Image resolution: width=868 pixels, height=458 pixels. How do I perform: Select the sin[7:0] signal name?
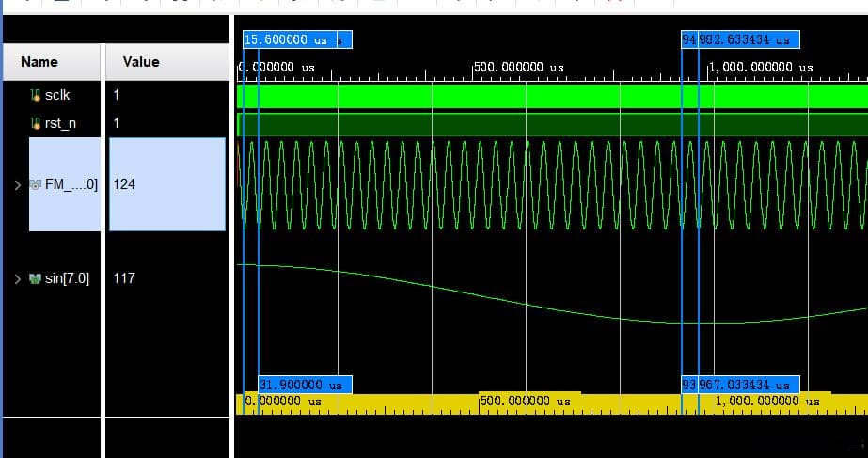pyautogui.click(x=67, y=278)
